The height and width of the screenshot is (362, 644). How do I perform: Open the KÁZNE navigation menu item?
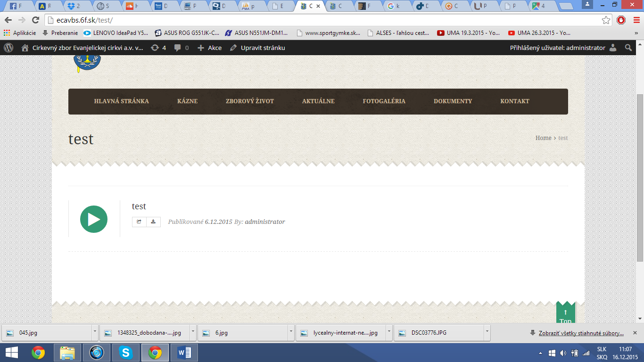[187, 101]
